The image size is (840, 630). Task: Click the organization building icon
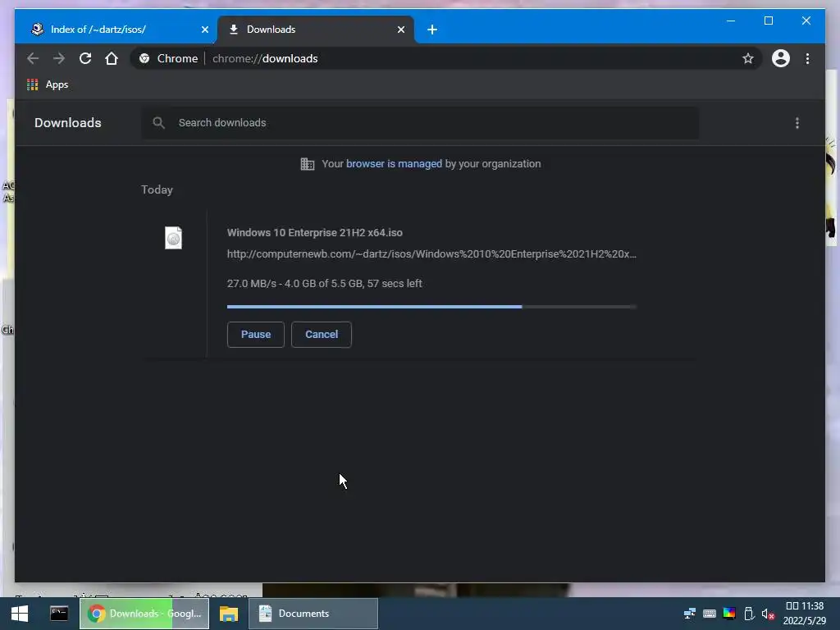308,164
